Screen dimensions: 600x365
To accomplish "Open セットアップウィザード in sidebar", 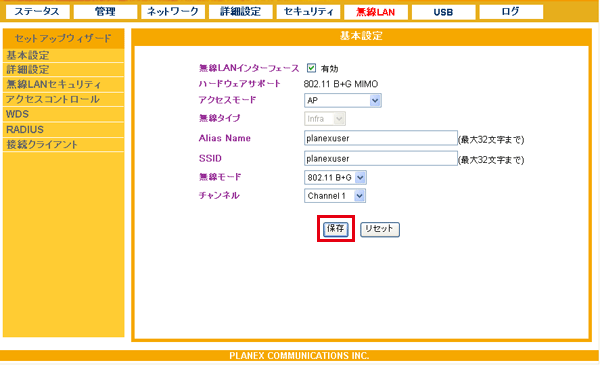I will click(x=63, y=39).
